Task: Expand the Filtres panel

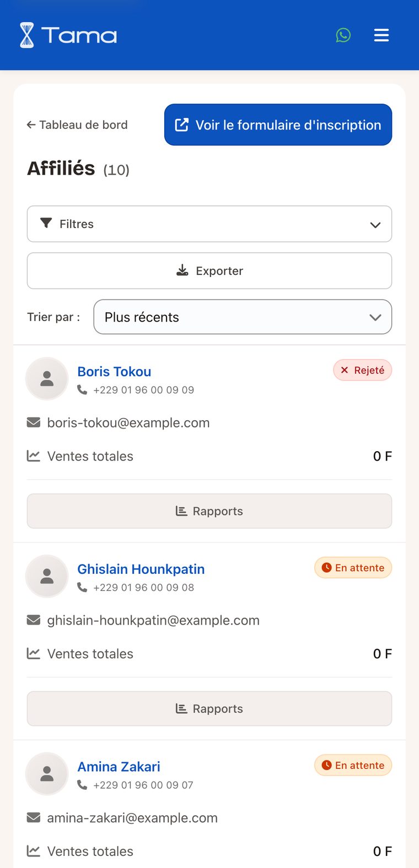Action: click(209, 224)
